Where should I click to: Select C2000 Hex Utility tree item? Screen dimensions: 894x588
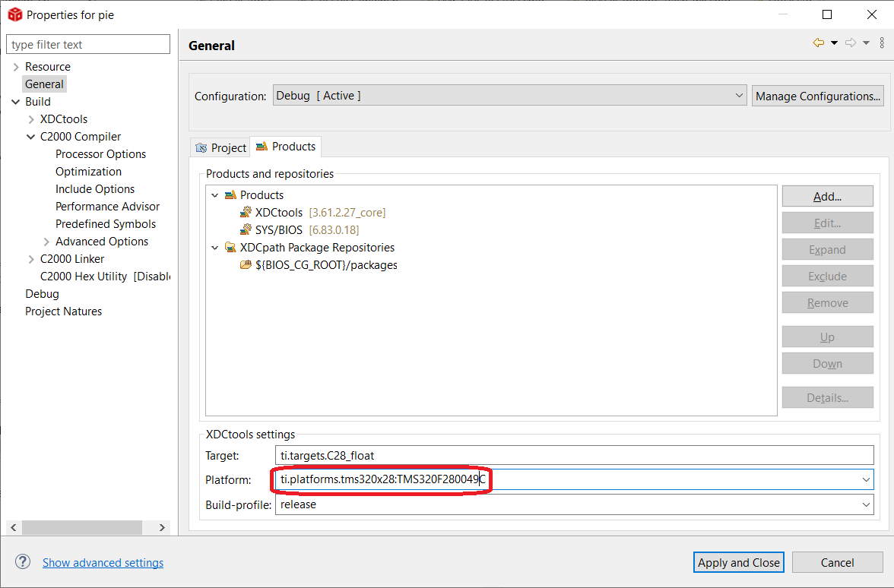[x=105, y=277]
